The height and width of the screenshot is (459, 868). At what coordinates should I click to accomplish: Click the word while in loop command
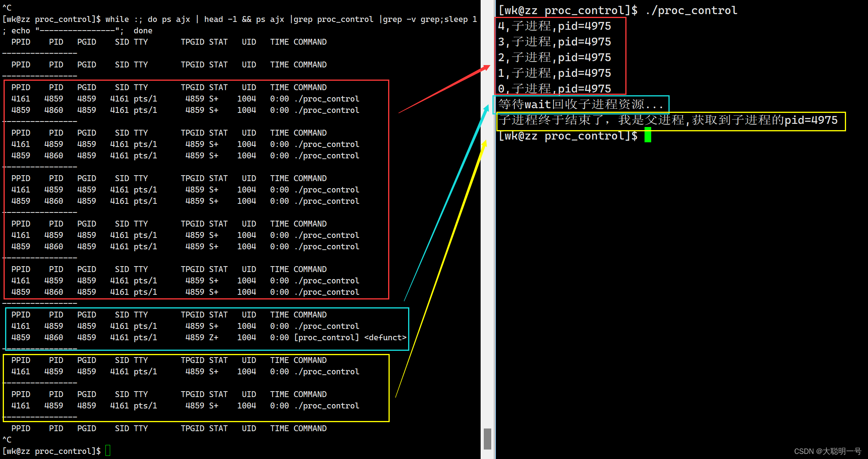tap(117, 19)
